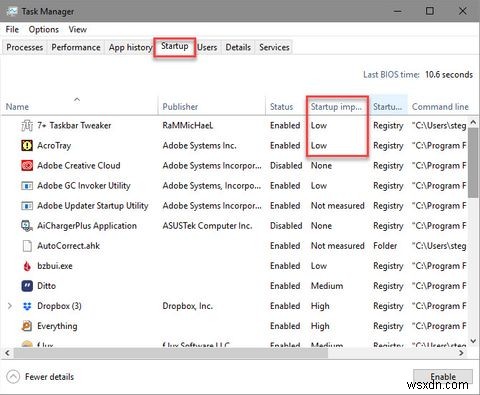Click the 7+ Taskbar Tweaker icon
480x395 pixels.
pos(27,126)
